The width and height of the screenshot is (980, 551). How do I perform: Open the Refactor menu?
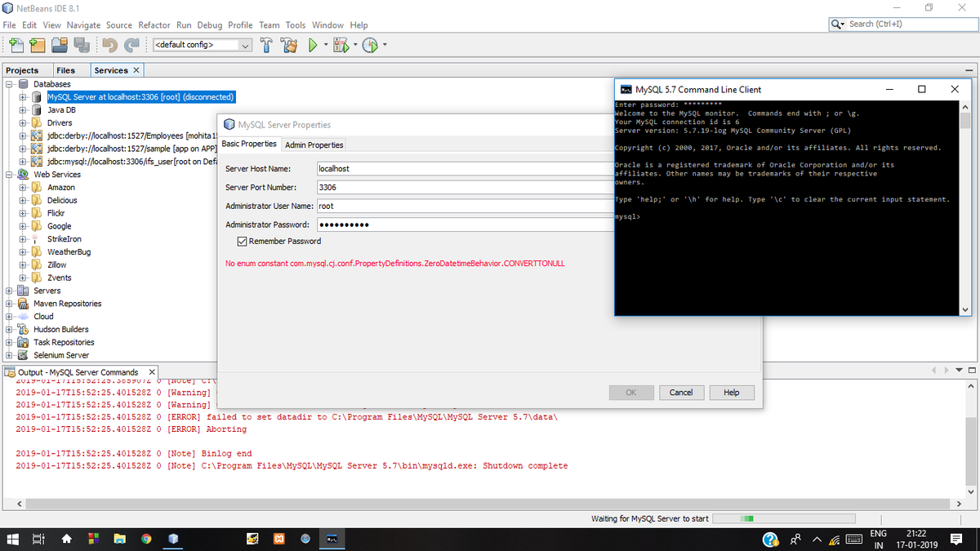coord(154,25)
